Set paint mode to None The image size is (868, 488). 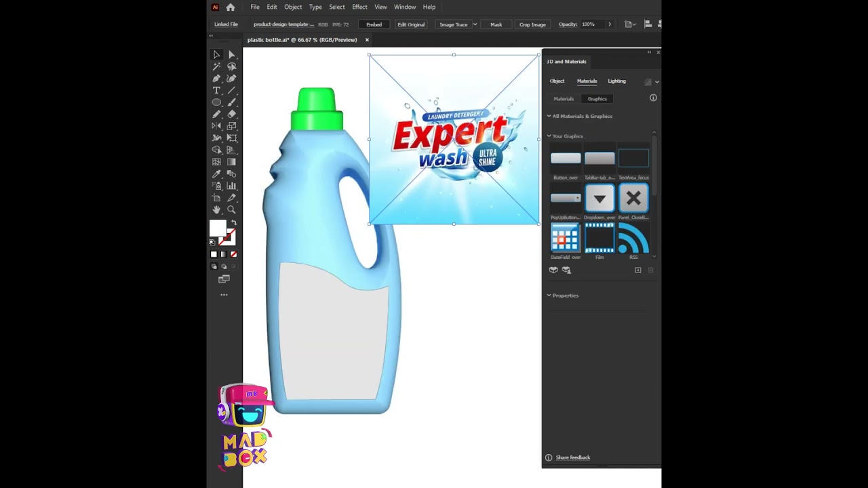pos(234,254)
